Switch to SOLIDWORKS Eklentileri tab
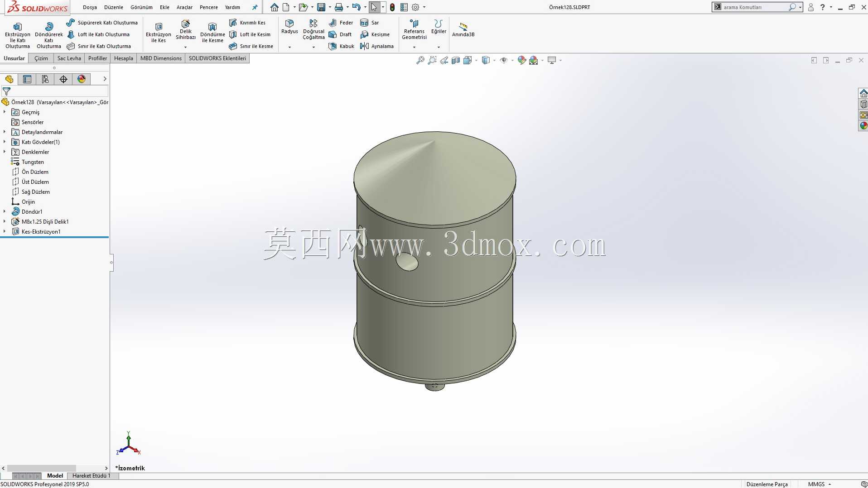This screenshot has width=868, height=488. [217, 58]
